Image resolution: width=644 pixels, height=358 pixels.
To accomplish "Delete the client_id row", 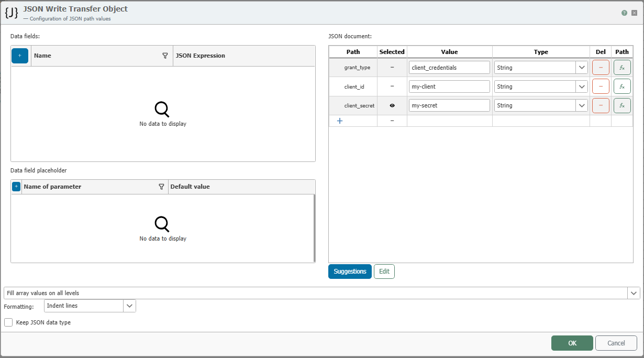I will [601, 86].
